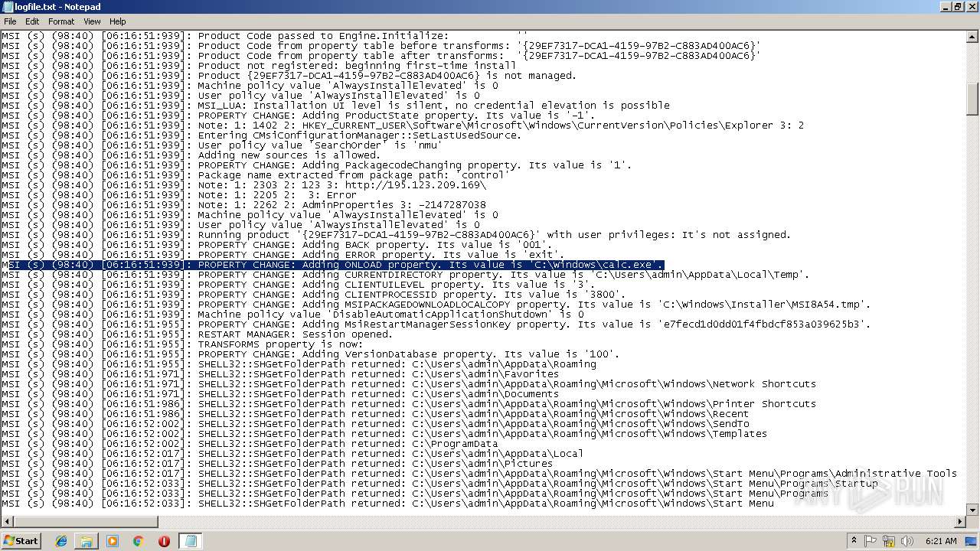Click 'Product Code passed to Engine.Initialize' line
980x551 pixels.
click(264, 36)
